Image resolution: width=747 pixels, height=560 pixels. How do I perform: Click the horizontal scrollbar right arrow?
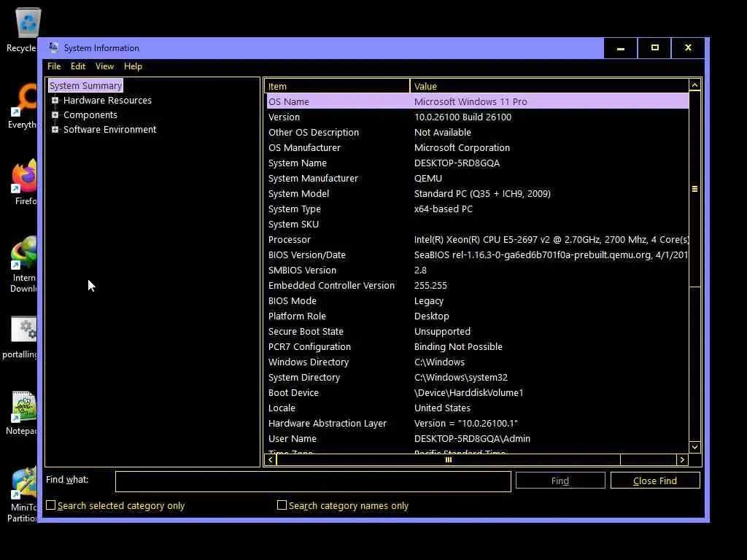click(682, 459)
